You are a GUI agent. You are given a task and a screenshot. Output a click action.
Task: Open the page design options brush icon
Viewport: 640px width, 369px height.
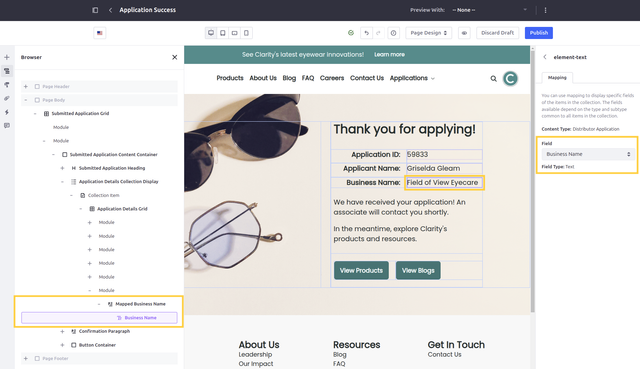7,84
